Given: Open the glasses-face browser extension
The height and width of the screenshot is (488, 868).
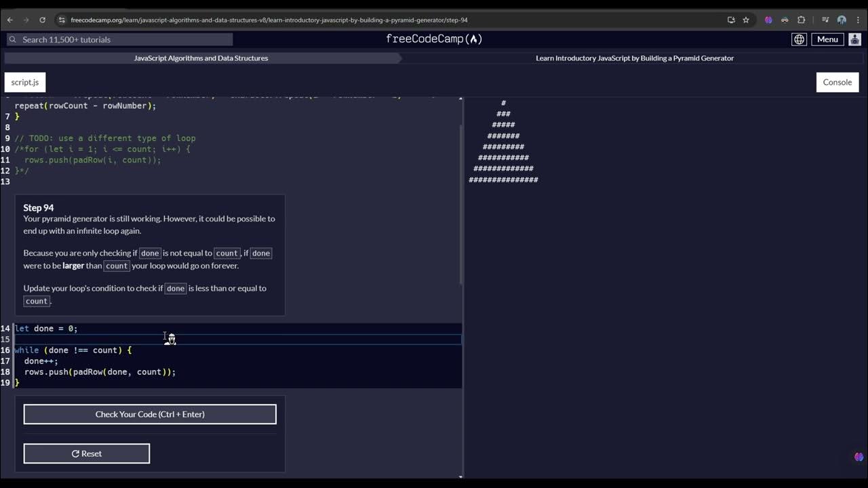Looking at the screenshot, I should (785, 20).
